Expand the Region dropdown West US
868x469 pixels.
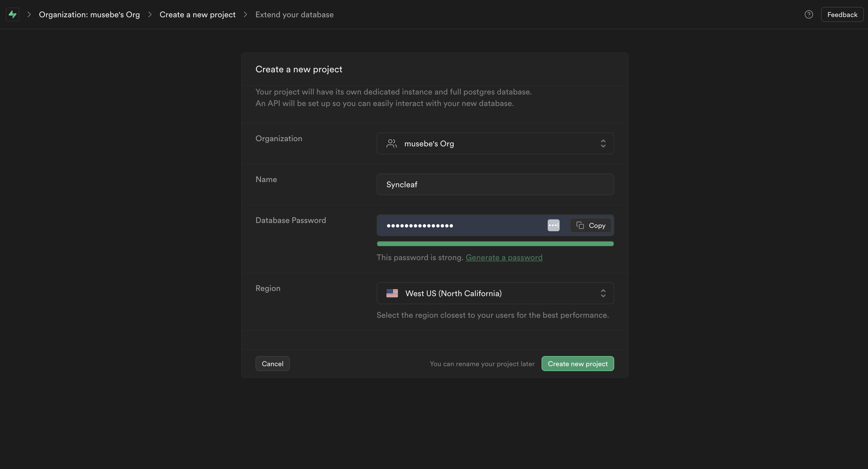495,293
